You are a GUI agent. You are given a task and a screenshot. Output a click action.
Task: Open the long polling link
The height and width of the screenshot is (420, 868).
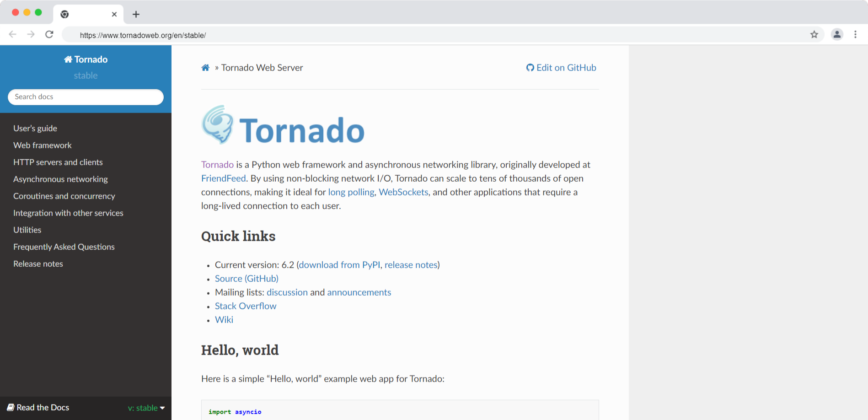click(351, 192)
